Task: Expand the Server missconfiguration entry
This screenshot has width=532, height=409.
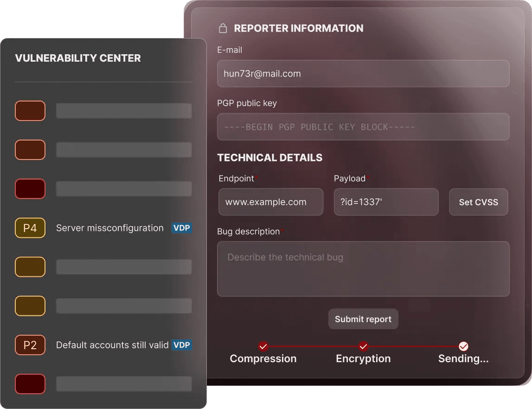Action: 109,228
